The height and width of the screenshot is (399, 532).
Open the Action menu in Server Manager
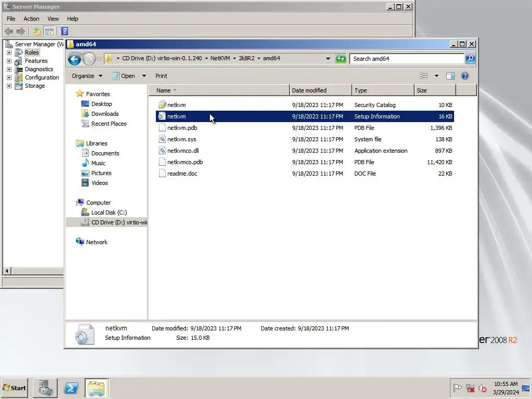[x=31, y=19]
